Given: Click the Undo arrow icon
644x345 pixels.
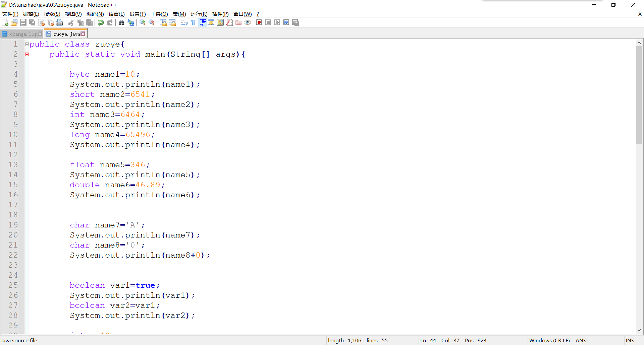Looking at the screenshot, I should (x=101, y=22).
